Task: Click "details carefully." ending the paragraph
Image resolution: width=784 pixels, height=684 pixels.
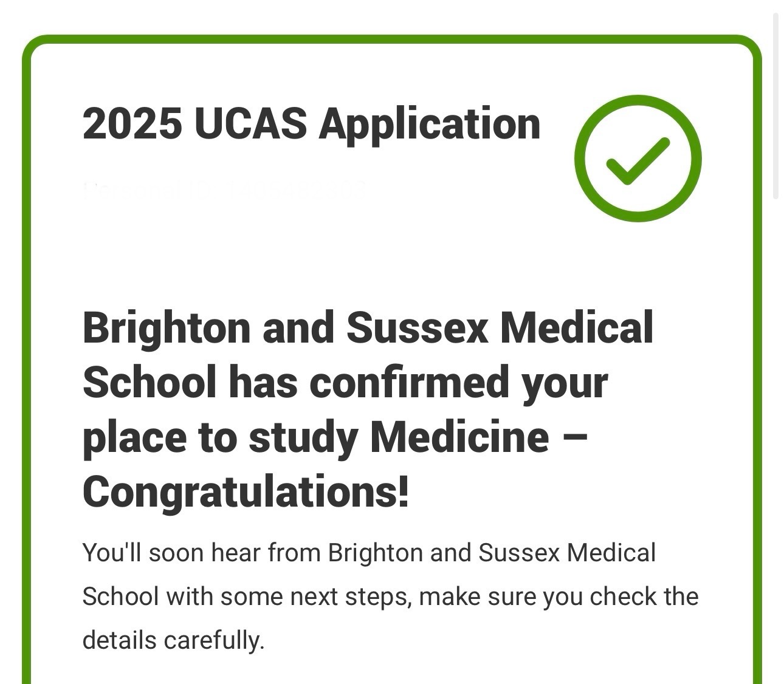Action: coord(173,640)
